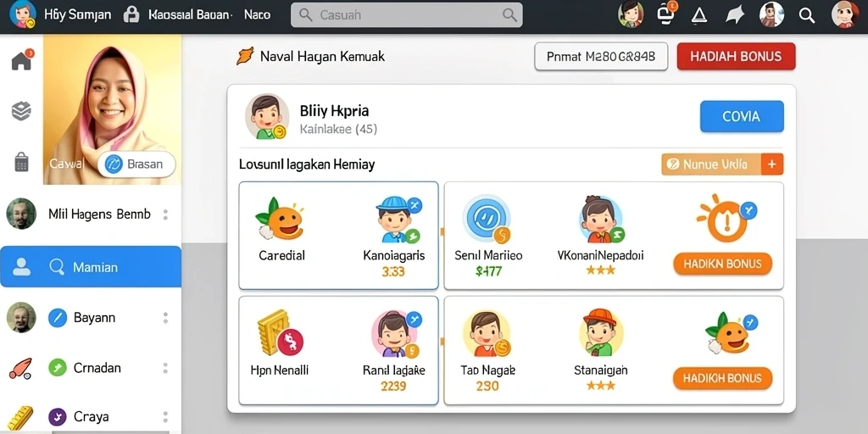Click the orange mascot above the second bonus
The width and height of the screenshot is (868, 434).
(731, 332)
